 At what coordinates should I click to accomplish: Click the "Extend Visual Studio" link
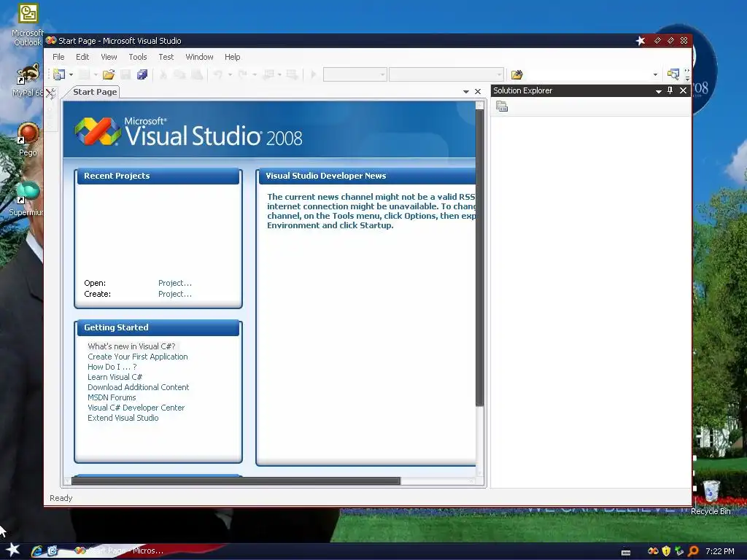[123, 418]
